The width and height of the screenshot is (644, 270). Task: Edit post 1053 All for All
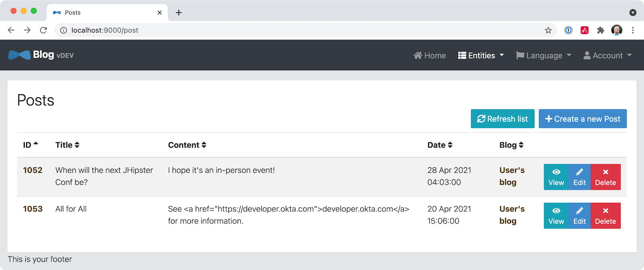pyautogui.click(x=580, y=216)
